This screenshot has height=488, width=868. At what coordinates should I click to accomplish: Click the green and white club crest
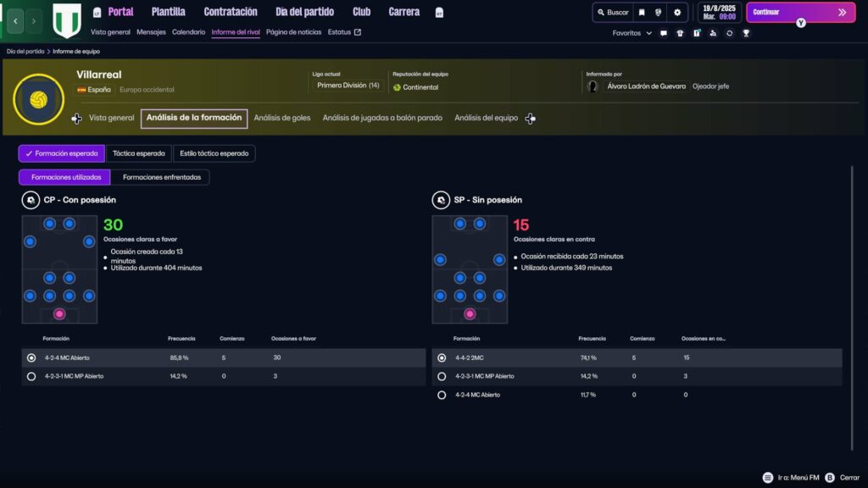pos(67,20)
